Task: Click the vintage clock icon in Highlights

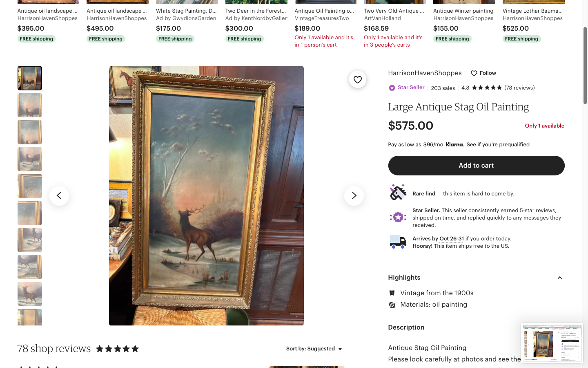Action: (x=392, y=293)
